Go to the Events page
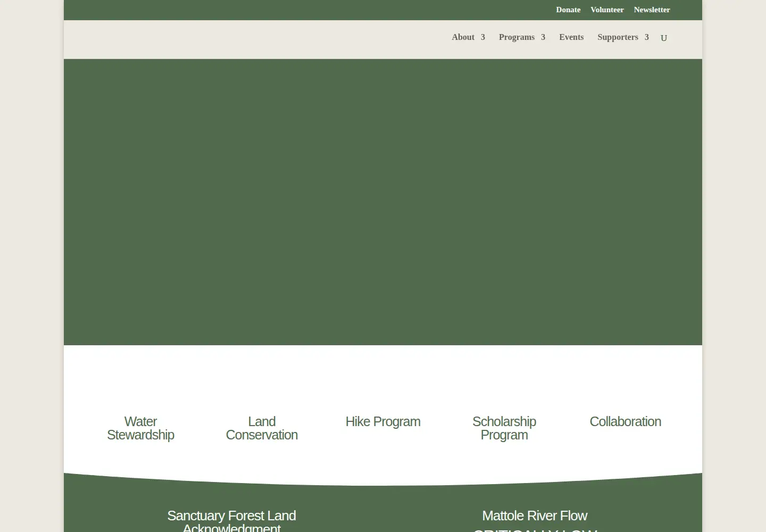Image resolution: width=766 pixels, height=532 pixels. click(x=571, y=37)
